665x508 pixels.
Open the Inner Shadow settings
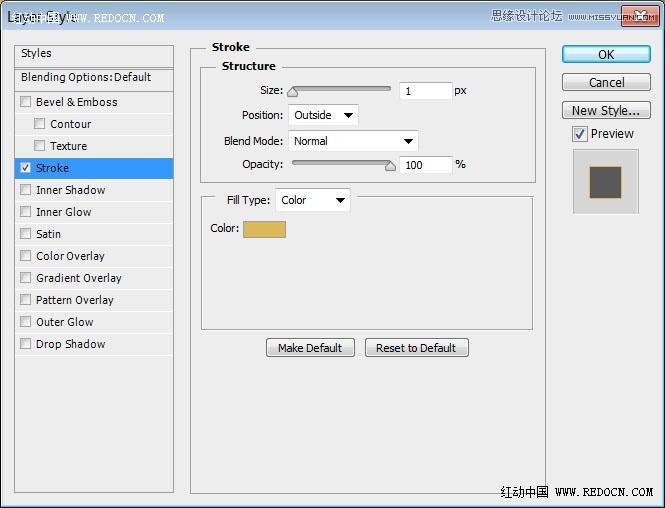pyautogui.click(x=70, y=190)
